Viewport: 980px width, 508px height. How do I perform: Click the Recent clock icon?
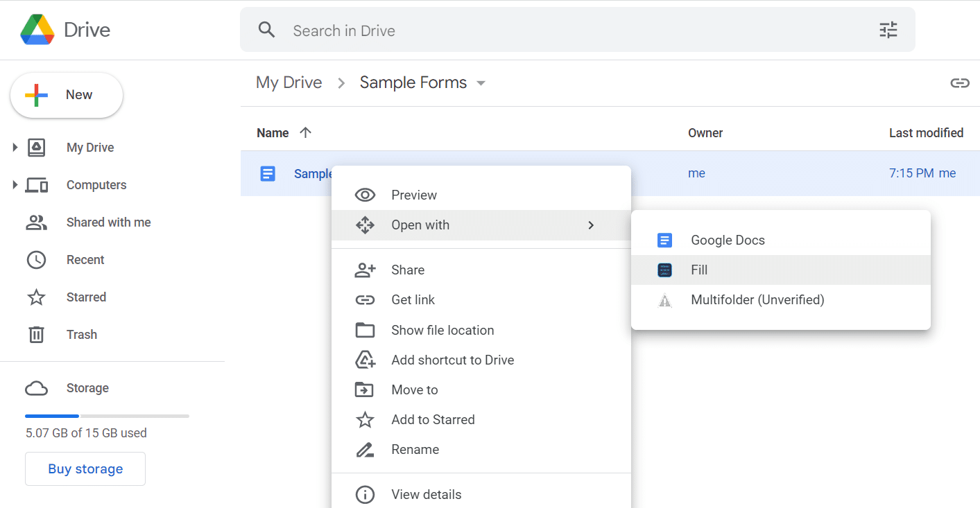36,260
